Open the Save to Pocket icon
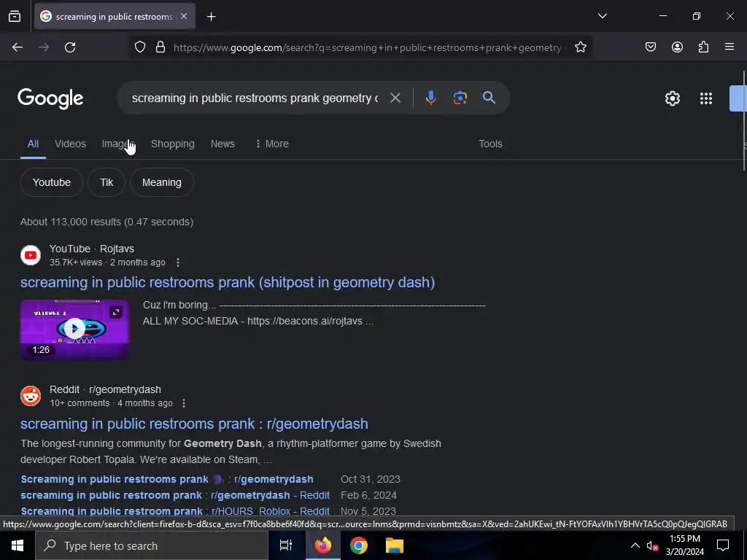 [x=650, y=47]
